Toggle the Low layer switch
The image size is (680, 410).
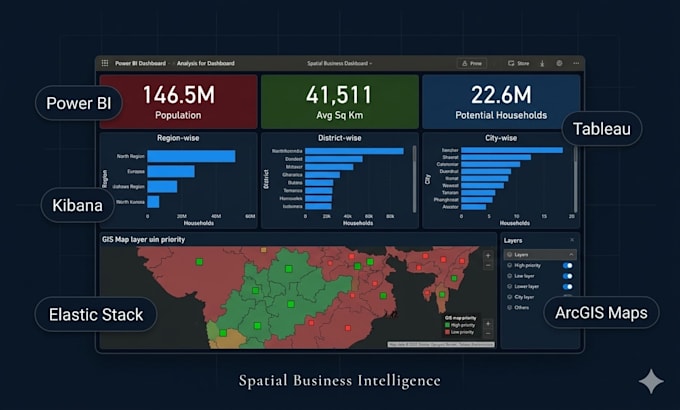[x=567, y=276]
